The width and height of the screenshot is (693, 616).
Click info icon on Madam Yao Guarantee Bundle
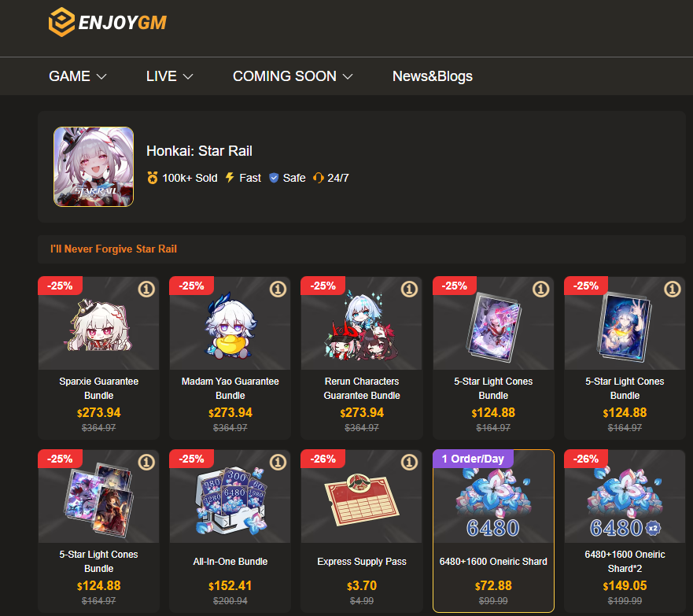[278, 289]
